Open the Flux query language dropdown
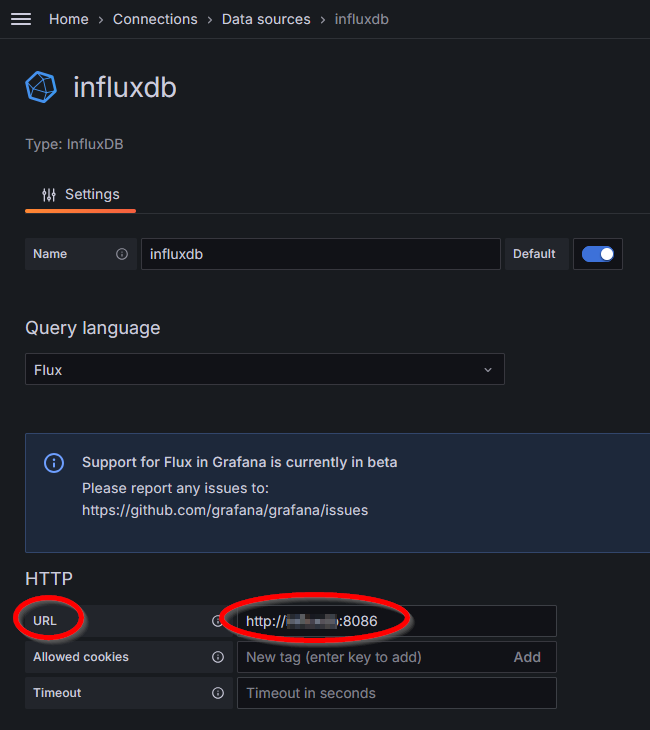 [x=264, y=369]
